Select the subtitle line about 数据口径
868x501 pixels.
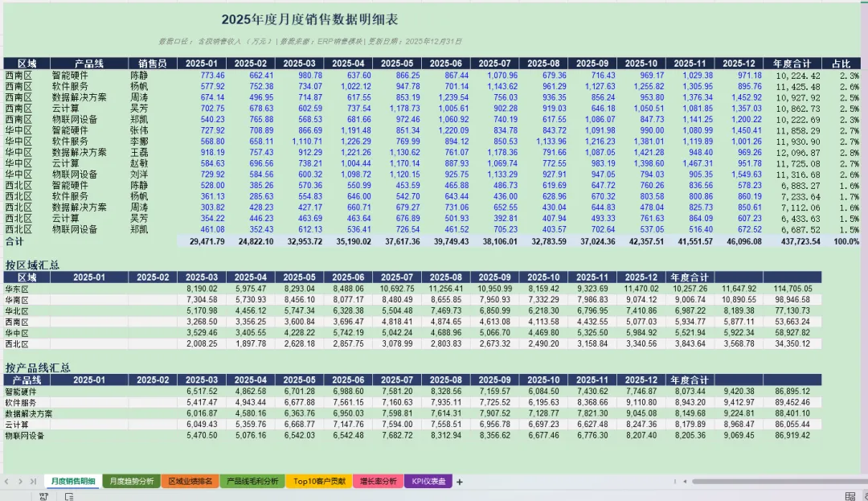pyautogui.click(x=310, y=42)
